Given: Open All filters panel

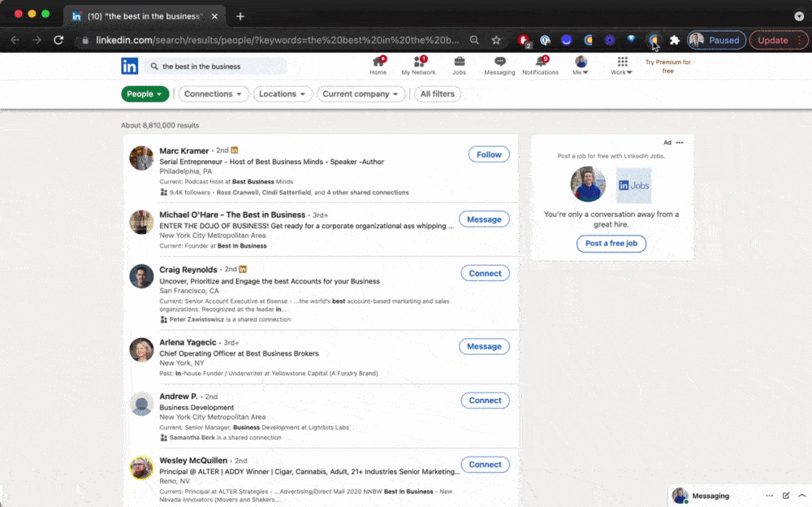Looking at the screenshot, I should (x=437, y=93).
